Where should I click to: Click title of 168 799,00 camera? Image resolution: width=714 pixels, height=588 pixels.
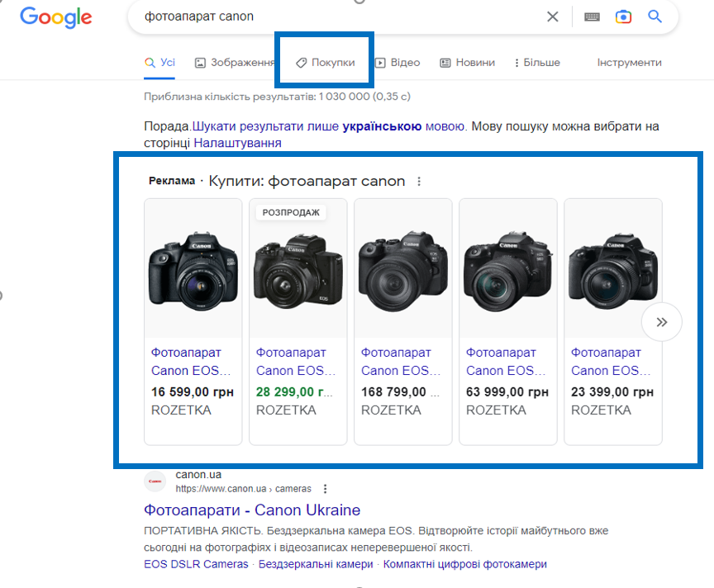coord(401,362)
